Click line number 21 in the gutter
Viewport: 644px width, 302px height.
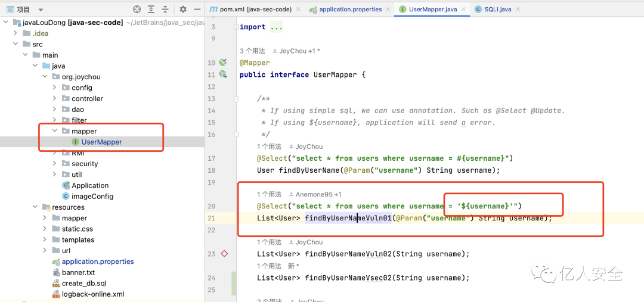[x=211, y=218]
